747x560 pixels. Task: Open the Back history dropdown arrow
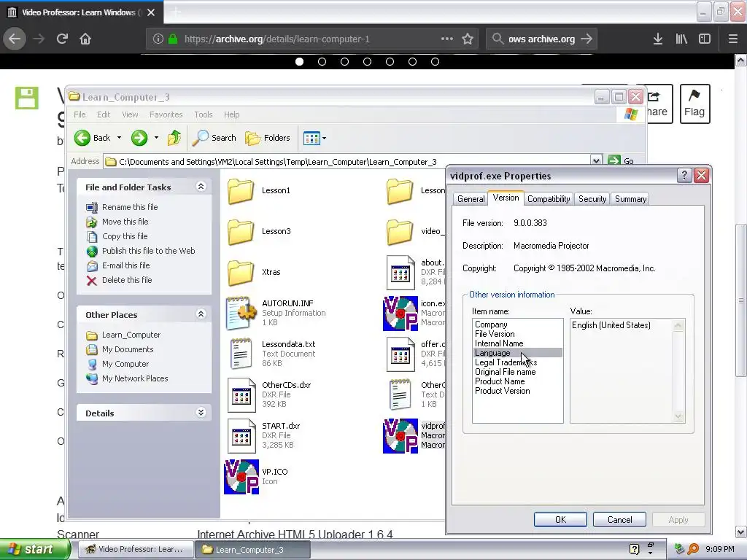[119, 138]
